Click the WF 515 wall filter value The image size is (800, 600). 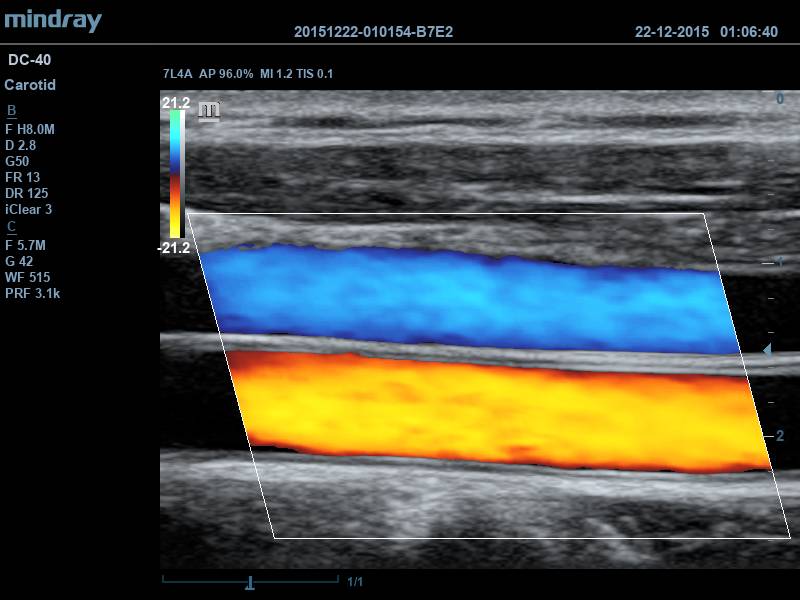click(28, 277)
